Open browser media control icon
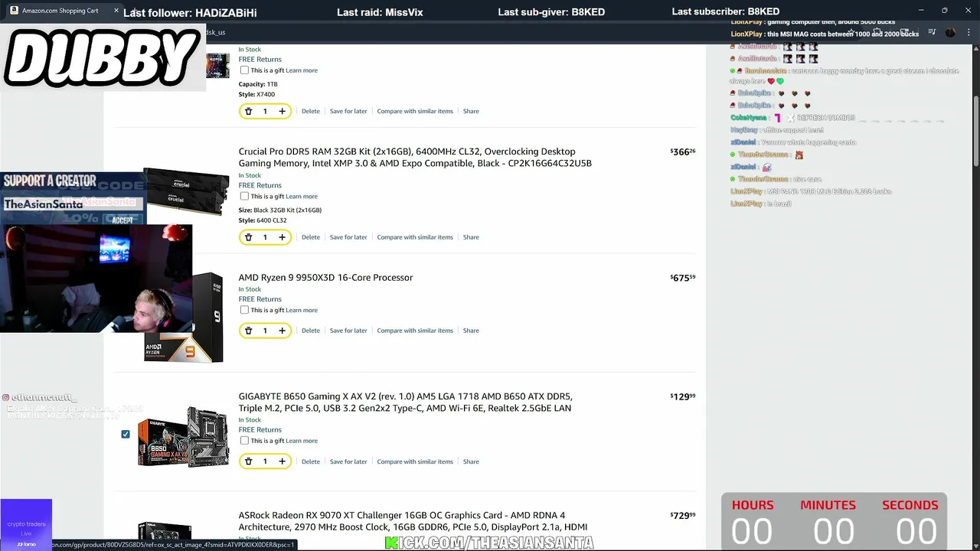 pos(932,32)
